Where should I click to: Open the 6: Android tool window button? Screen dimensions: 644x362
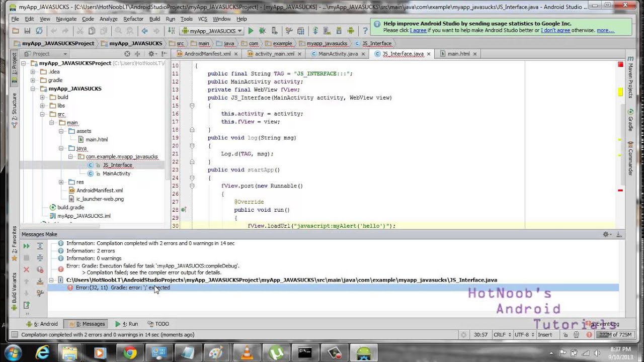(43, 324)
